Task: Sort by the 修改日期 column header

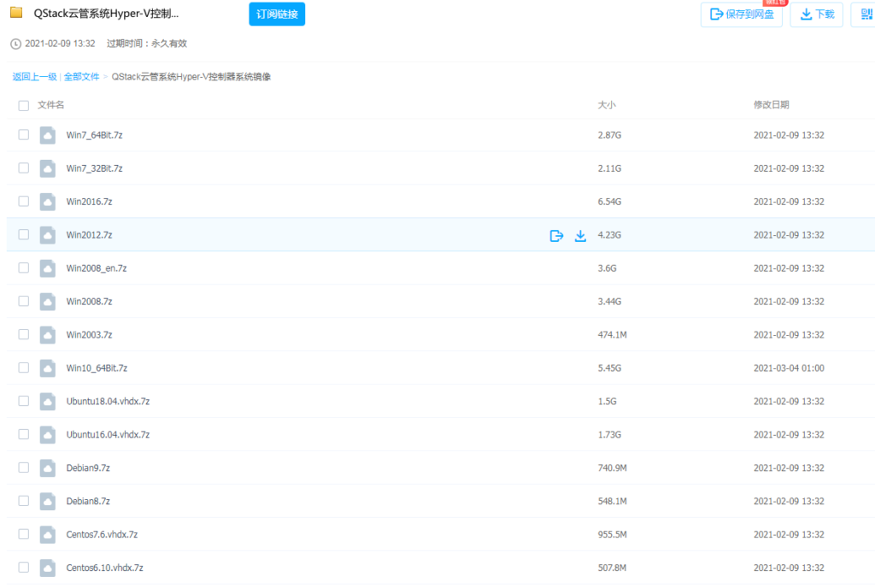Action: coord(772,105)
